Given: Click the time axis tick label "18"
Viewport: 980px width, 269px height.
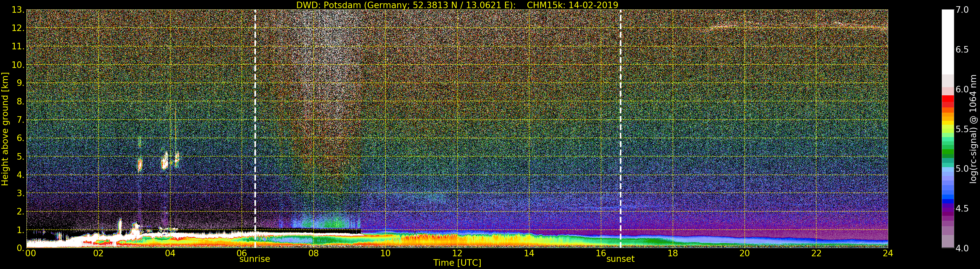Looking at the screenshot, I should 673,253.
